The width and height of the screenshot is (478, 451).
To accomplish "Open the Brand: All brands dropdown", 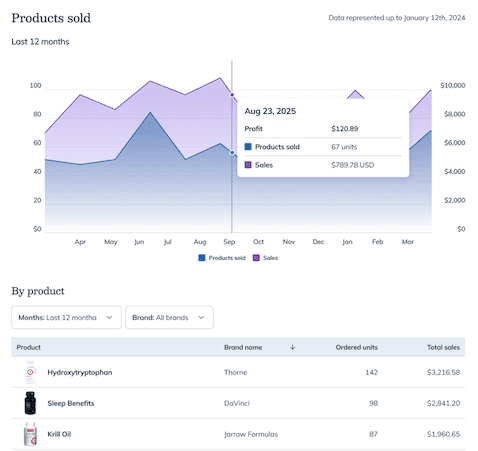I will (x=169, y=317).
